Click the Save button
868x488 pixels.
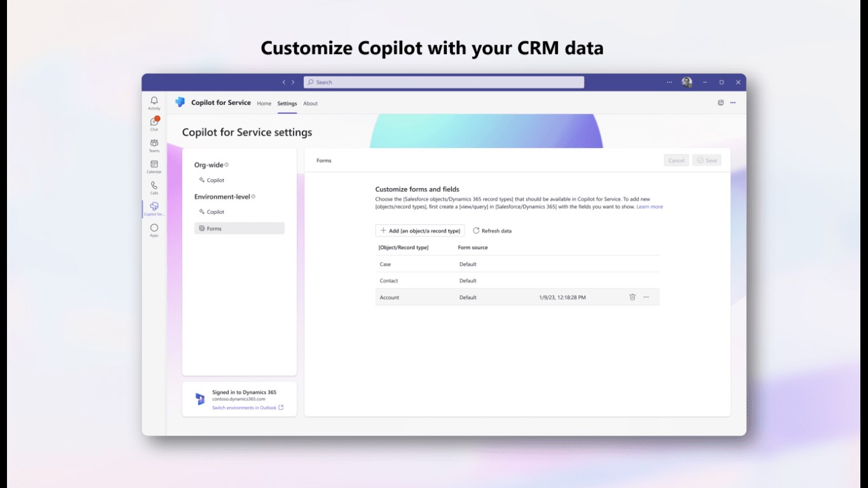click(707, 160)
